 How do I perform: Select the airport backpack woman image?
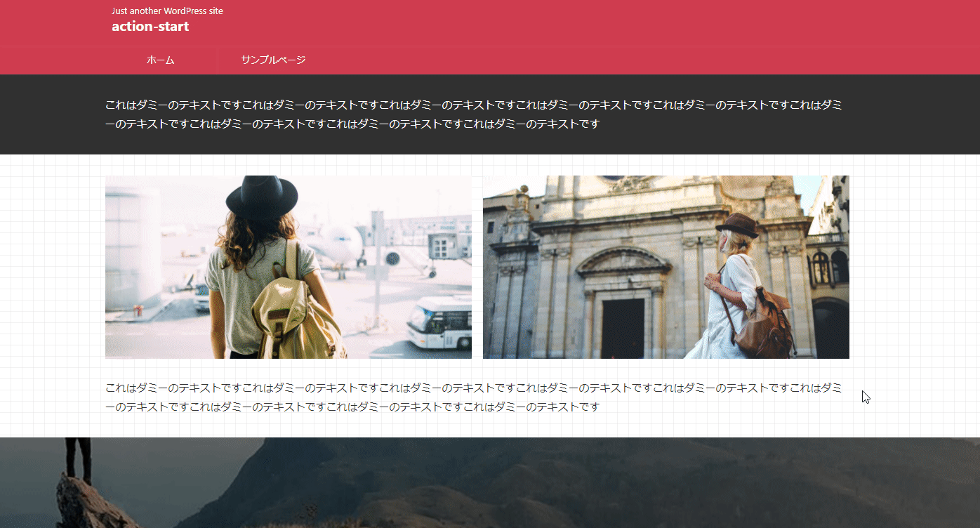289,267
